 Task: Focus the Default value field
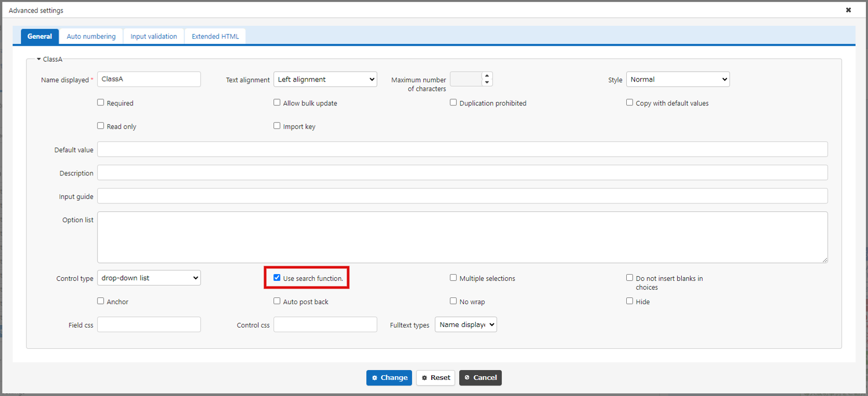(x=462, y=149)
